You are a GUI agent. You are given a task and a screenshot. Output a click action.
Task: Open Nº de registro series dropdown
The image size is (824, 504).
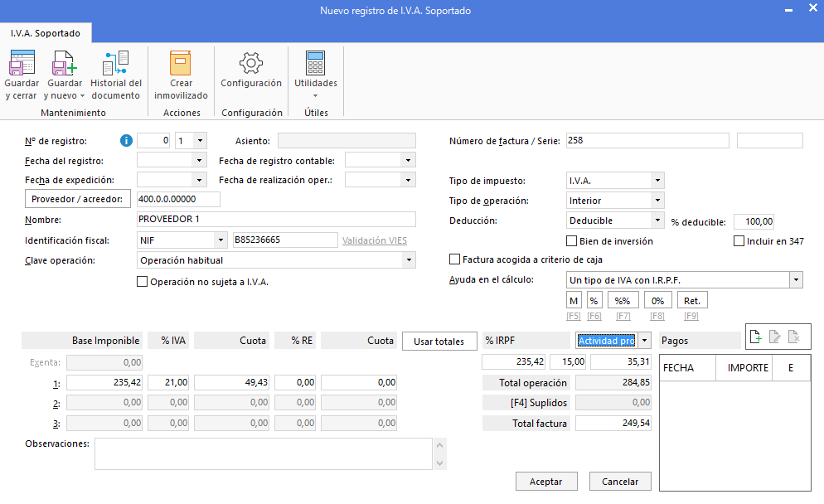tap(200, 141)
